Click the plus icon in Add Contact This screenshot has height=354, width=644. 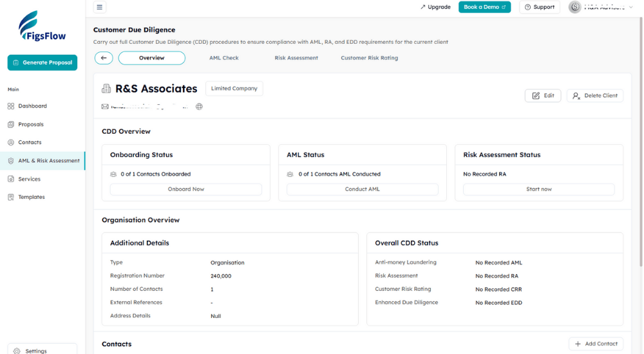[578, 344]
